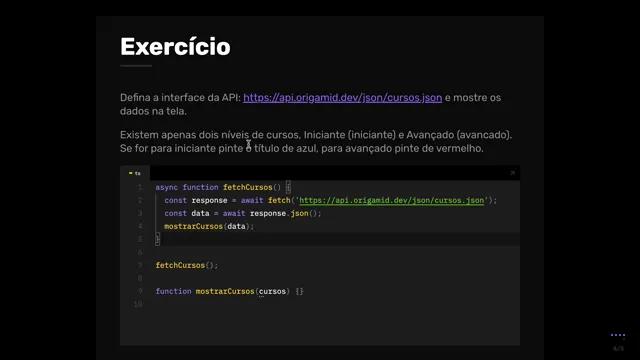Click the words 'Avançado (avancado)'
This screenshot has height=360, width=640.
pos(458,135)
